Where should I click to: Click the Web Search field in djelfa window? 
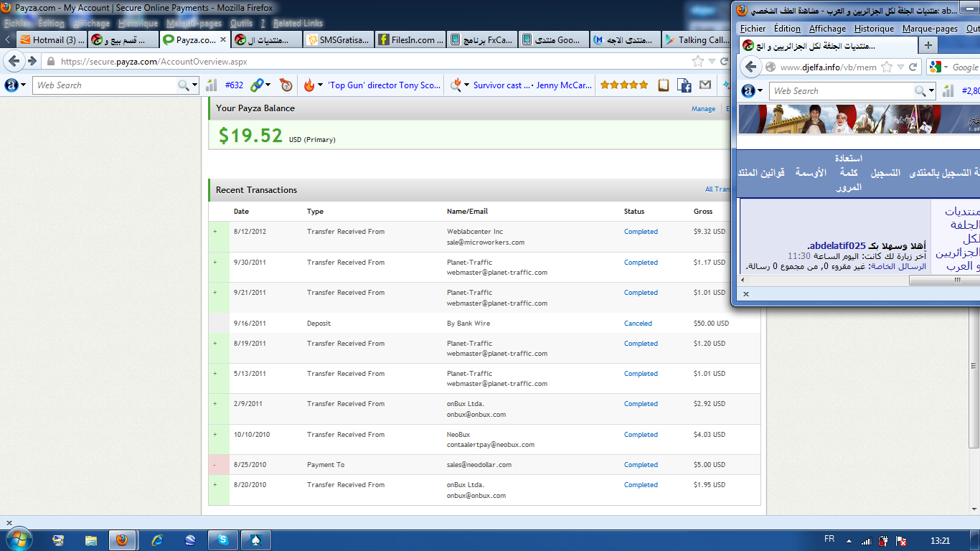[x=842, y=91]
